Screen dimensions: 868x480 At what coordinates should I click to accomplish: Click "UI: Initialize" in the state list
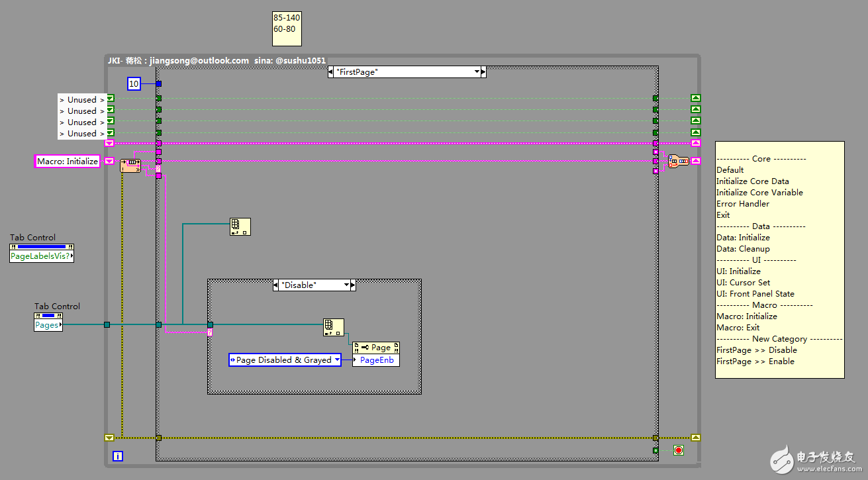pyautogui.click(x=739, y=271)
